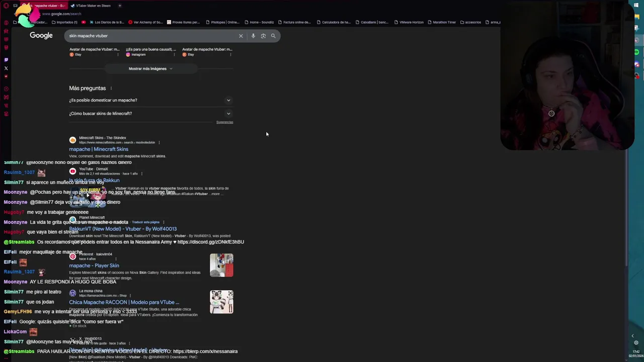The height and width of the screenshot is (362, 644).
Task: Open 'Calculadora de ha...' bookmark
Action: point(333,22)
